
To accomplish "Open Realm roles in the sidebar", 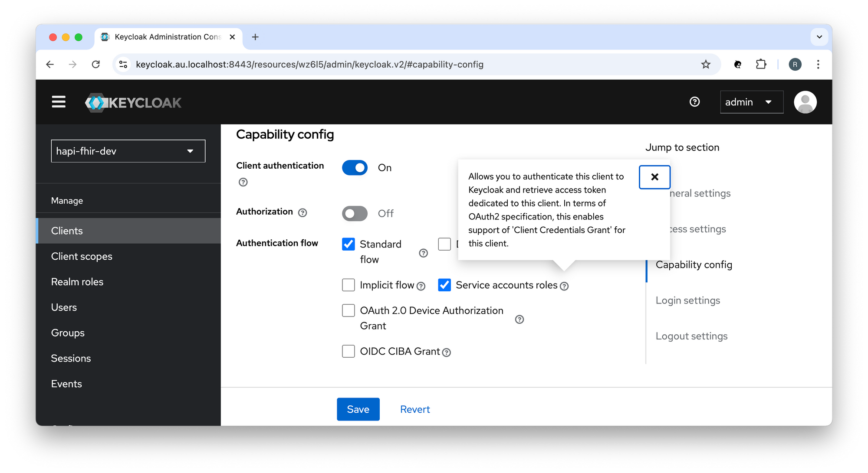I will coord(128,282).
